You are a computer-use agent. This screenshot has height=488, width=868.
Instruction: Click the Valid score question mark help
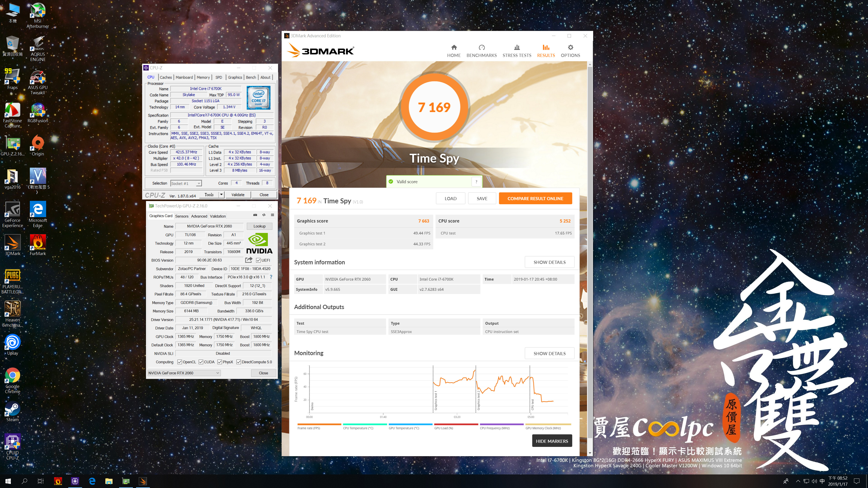[x=476, y=181]
